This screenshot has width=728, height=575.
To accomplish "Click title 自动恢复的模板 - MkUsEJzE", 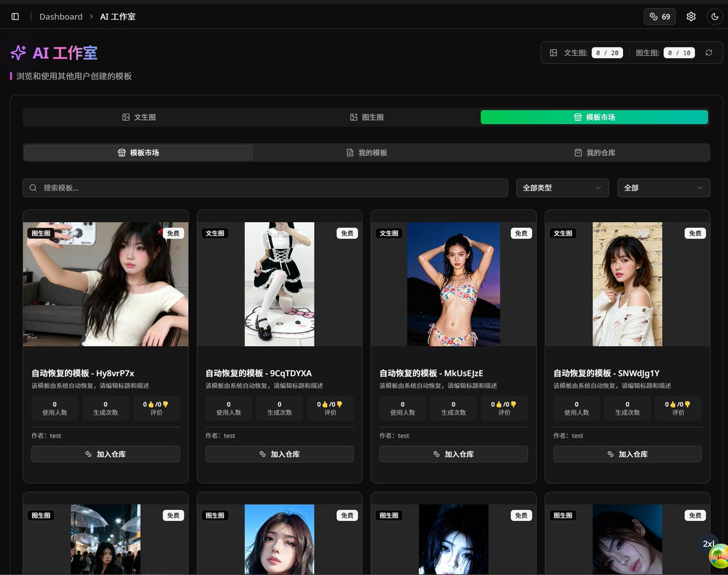I will coord(431,373).
